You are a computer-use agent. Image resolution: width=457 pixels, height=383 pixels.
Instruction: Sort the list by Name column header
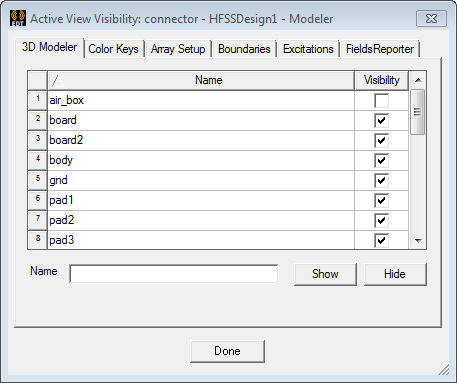(x=201, y=80)
